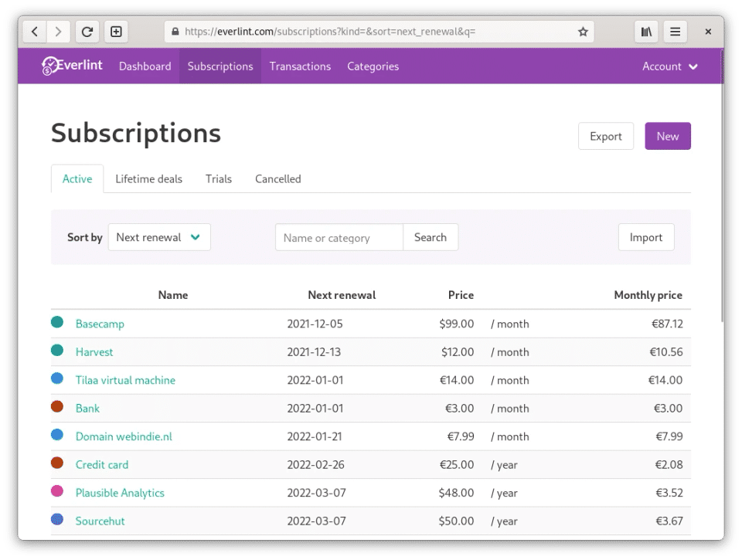This screenshot has width=742, height=560.
Task: Click the €10.56 monthly price
Action: point(665,352)
